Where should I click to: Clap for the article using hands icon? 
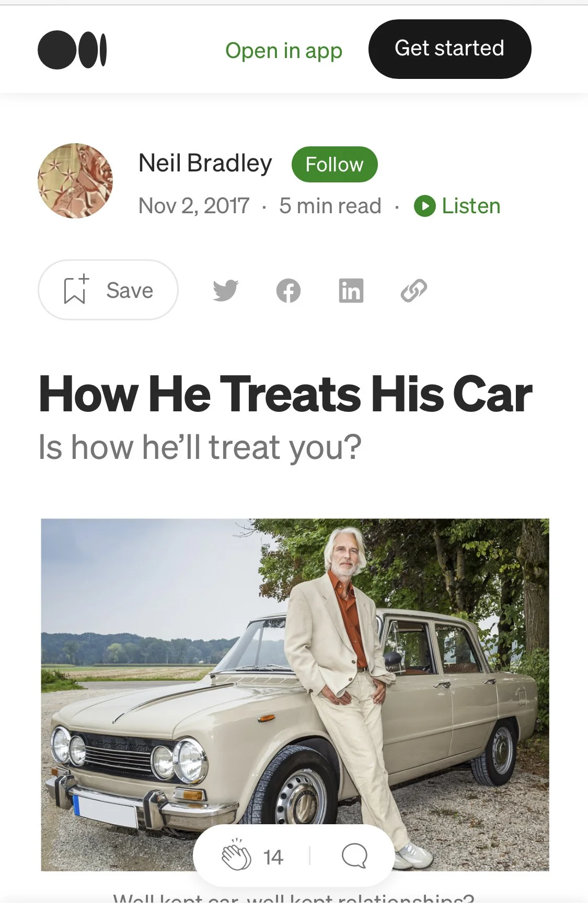coord(236,855)
